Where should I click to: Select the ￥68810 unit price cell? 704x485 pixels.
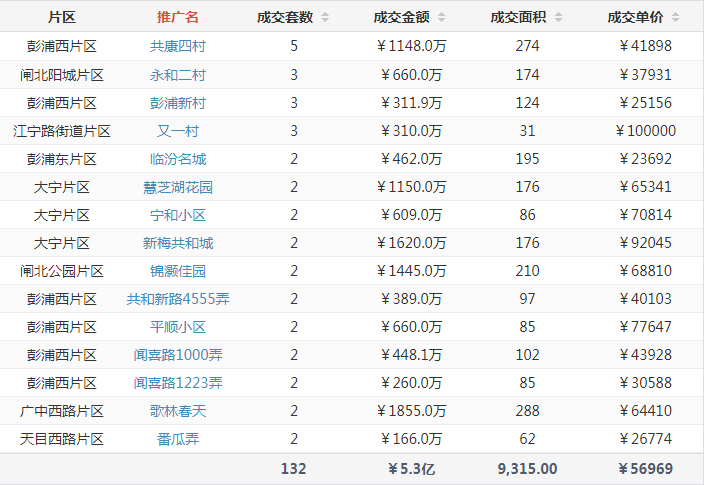pos(646,271)
